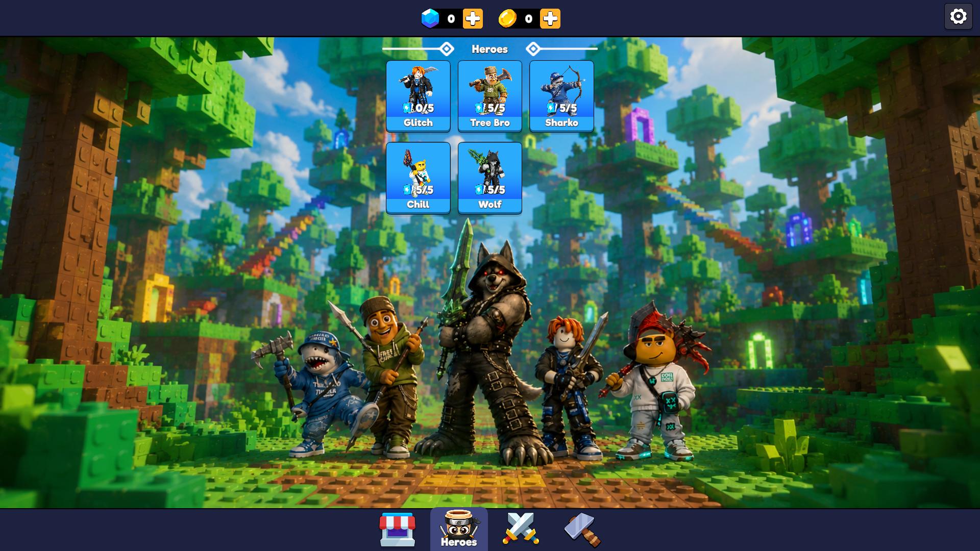This screenshot has height=551, width=980.
Task: Click the gem count value display
Action: coord(451,19)
